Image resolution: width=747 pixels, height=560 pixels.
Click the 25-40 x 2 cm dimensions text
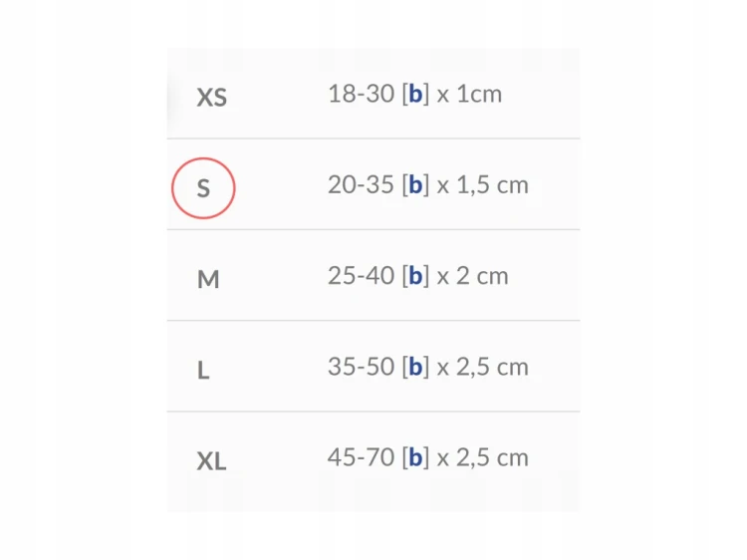pos(418,276)
